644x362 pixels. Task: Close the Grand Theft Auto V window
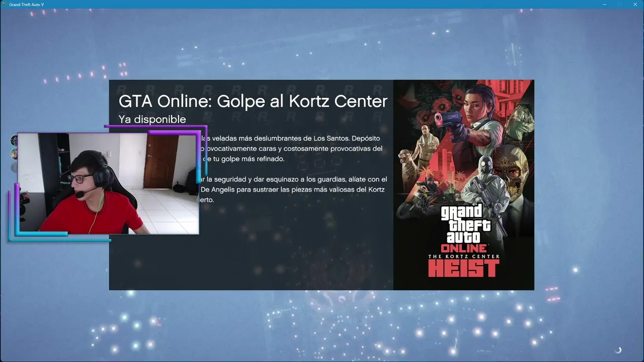click(x=635, y=5)
